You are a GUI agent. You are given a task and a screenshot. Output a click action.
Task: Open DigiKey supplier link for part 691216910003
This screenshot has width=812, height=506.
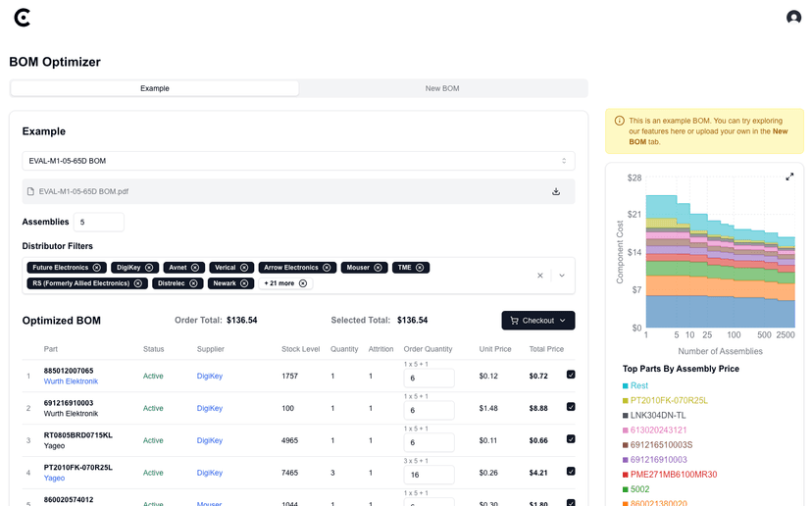(210, 408)
